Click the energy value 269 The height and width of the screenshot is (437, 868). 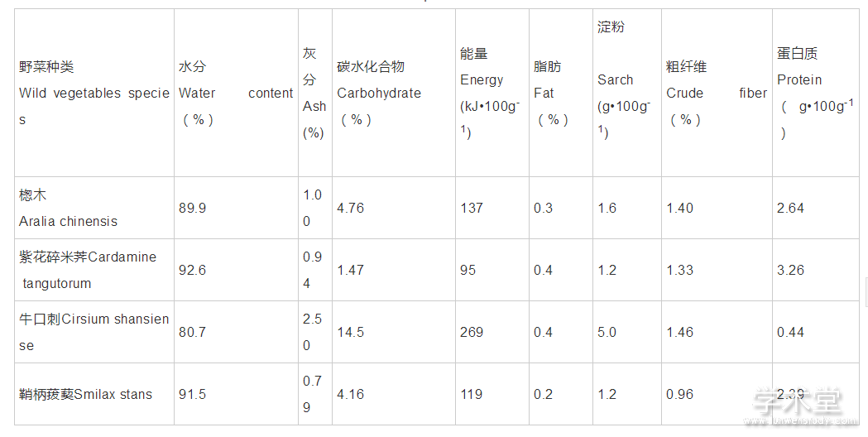click(471, 333)
